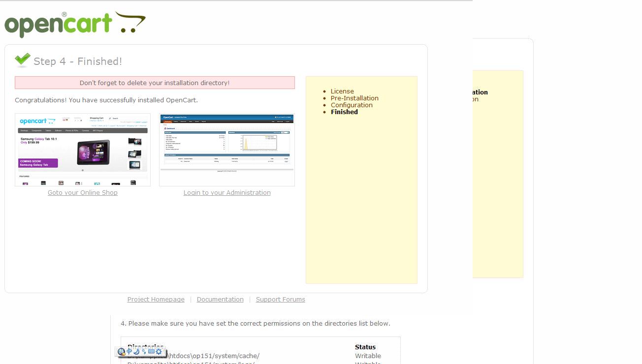Viewport: 642px width, 364px height.
Task: Select the bold Finished step item
Action: [344, 112]
